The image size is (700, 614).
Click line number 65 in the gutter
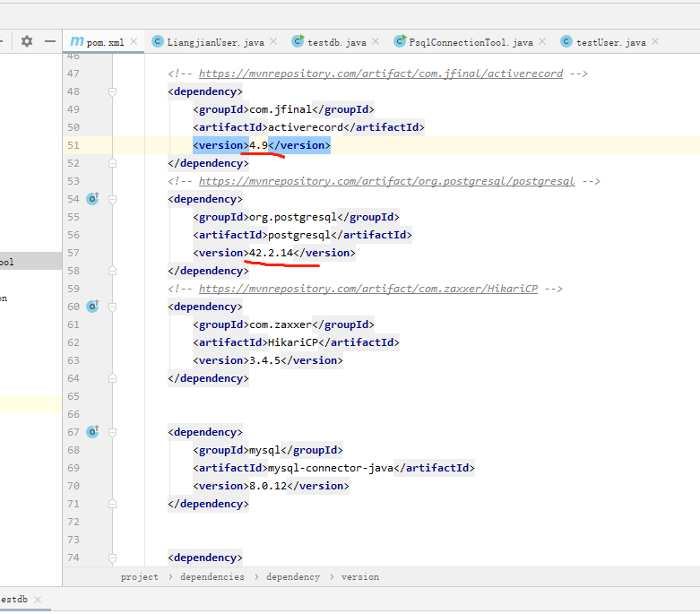click(x=73, y=396)
